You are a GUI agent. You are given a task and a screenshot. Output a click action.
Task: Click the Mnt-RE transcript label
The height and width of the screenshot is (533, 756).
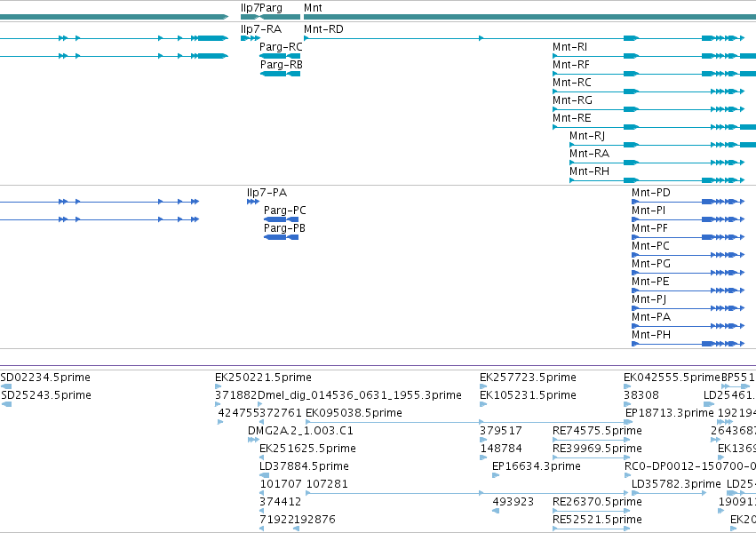(572, 118)
